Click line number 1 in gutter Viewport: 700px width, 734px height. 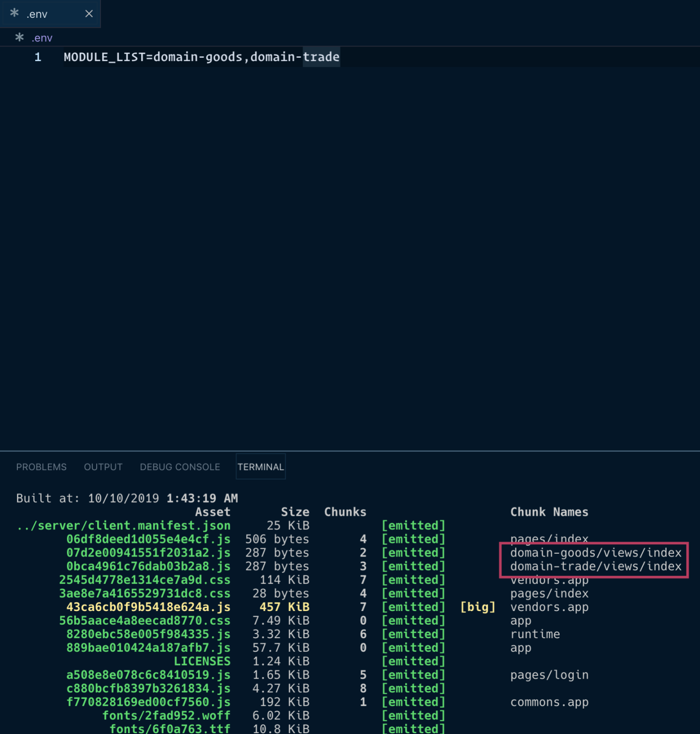38,57
